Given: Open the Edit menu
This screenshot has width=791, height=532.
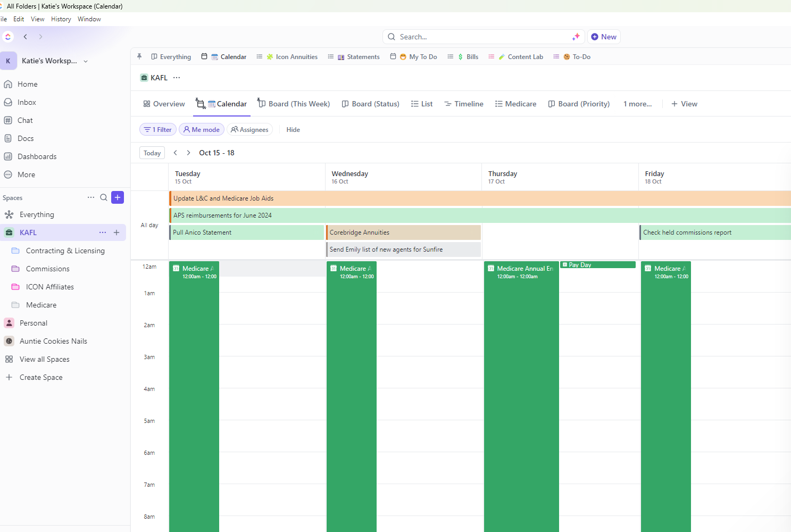Looking at the screenshot, I should pyautogui.click(x=19, y=19).
